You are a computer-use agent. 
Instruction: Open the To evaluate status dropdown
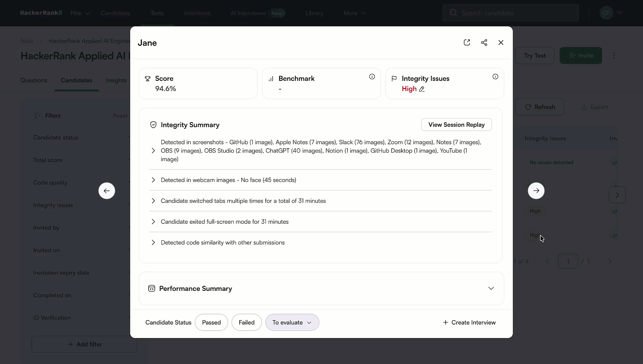coord(292,323)
